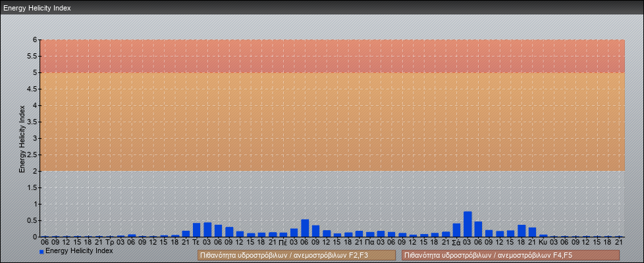The height and width of the screenshot is (263, 644).
Task: Click the 'Energy Helicity Index' legend label
Action: click(x=79, y=251)
